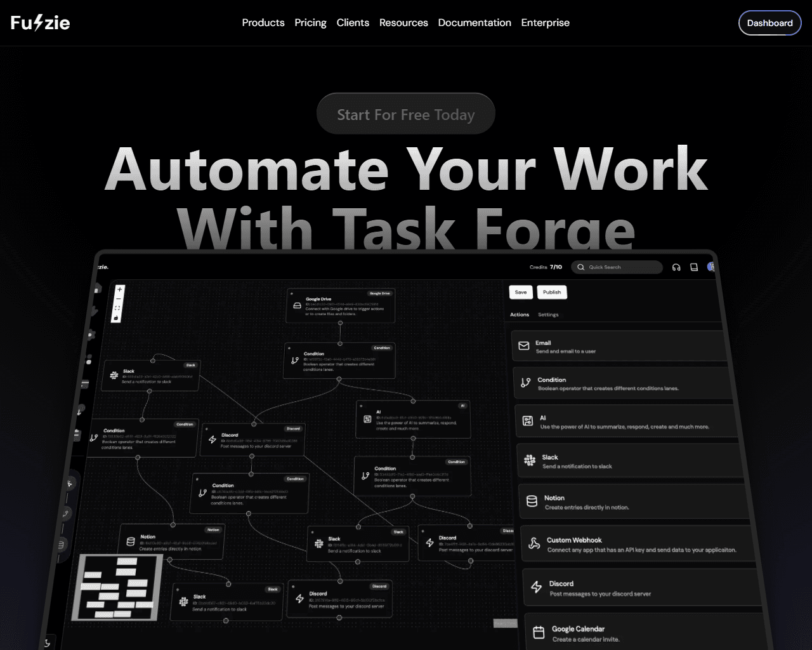812x650 pixels.
Task: Click the Google Drive node's drive icon
Action: pyautogui.click(x=297, y=305)
